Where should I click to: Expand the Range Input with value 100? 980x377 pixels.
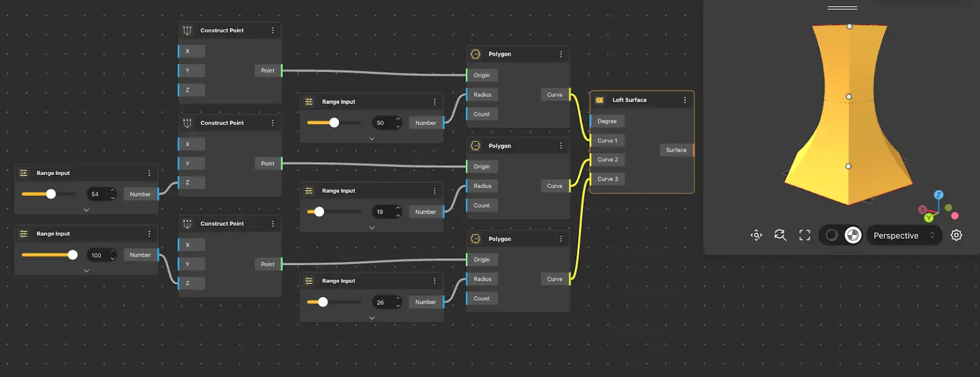[86, 271]
